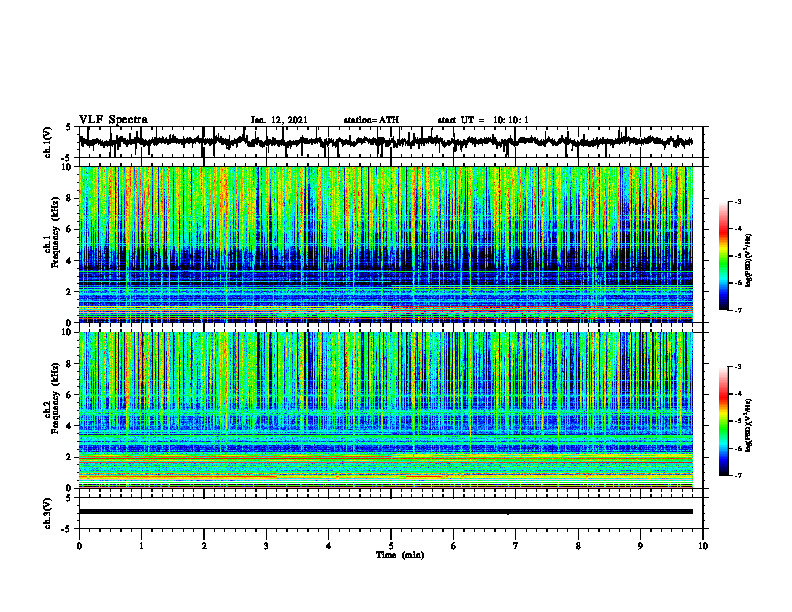Viewport: 792px width, 612px height.
Task: Click "-7" on the ch.1 color bar scale
Action: pyautogui.click(x=738, y=310)
